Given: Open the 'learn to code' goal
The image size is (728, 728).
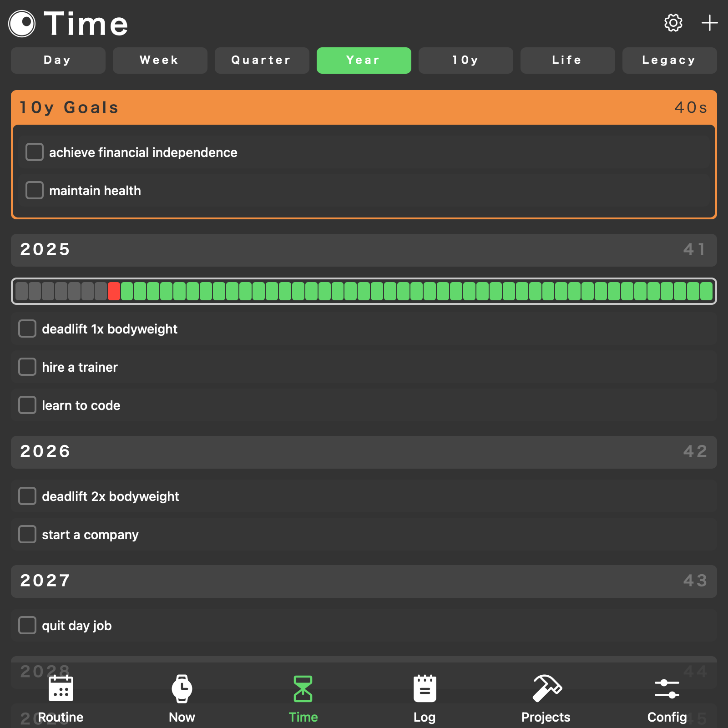Looking at the screenshot, I should pos(81,405).
